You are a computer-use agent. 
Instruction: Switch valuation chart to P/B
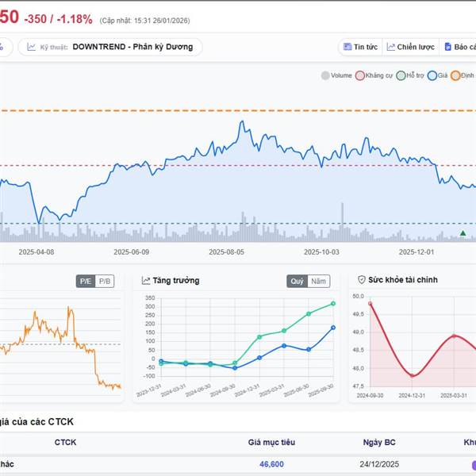tap(105, 281)
